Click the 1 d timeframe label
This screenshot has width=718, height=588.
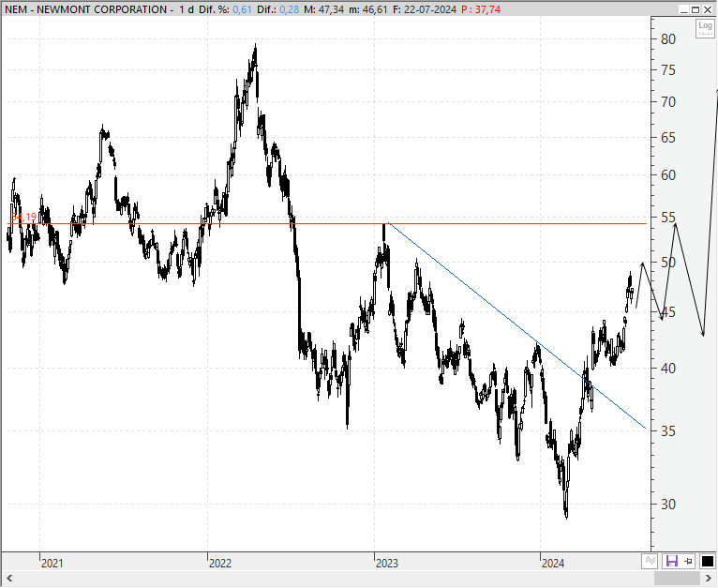coord(187,9)
